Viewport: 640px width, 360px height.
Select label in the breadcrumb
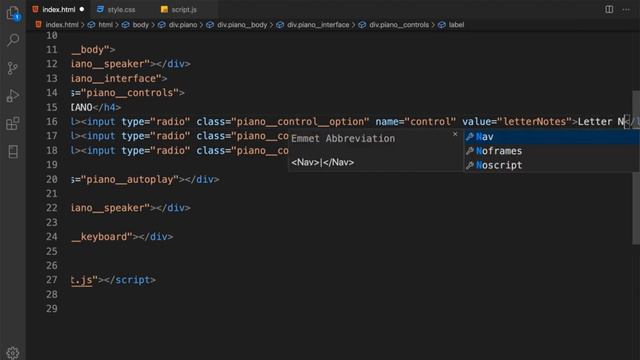tap(456, 25)
